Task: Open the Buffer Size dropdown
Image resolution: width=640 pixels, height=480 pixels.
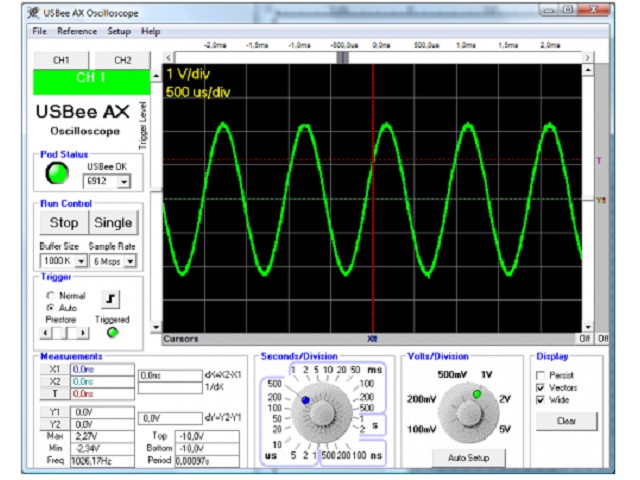Action: [x=81, y=261]
